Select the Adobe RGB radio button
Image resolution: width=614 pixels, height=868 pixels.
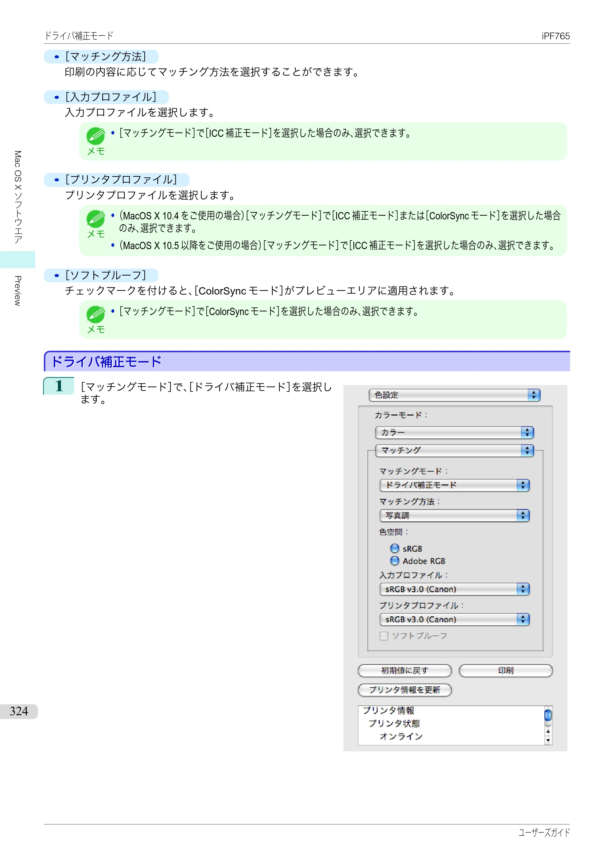click(x=394, y=561)
